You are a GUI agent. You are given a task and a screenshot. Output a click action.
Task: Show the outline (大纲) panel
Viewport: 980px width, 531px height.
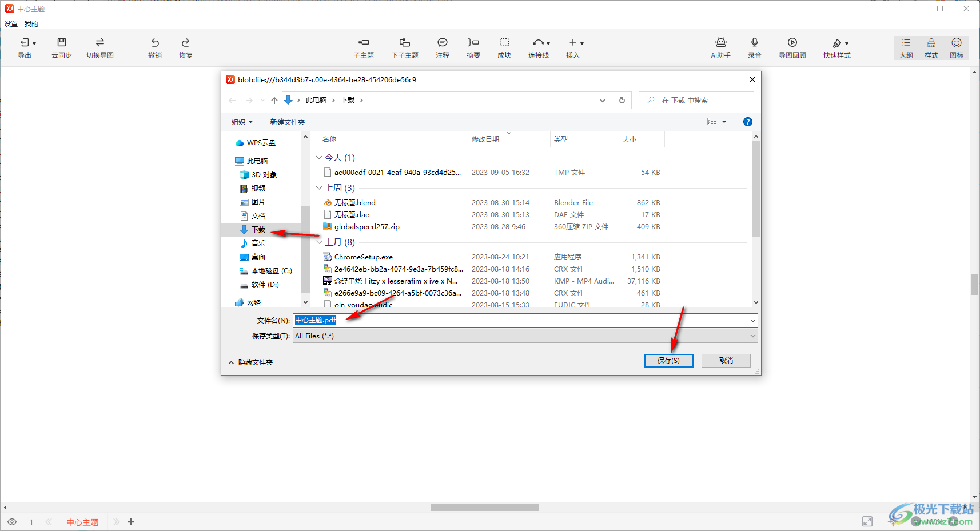(x=906, y=48)
